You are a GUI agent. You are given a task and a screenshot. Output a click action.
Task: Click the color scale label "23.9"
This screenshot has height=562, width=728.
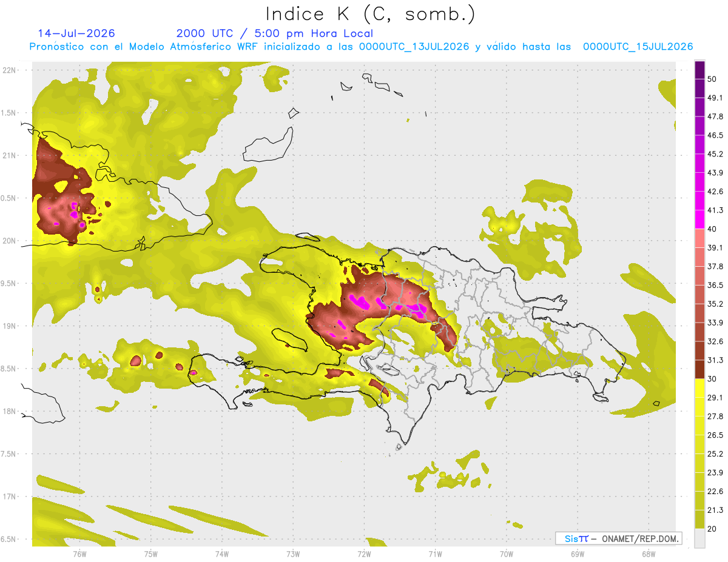point(715,473)
